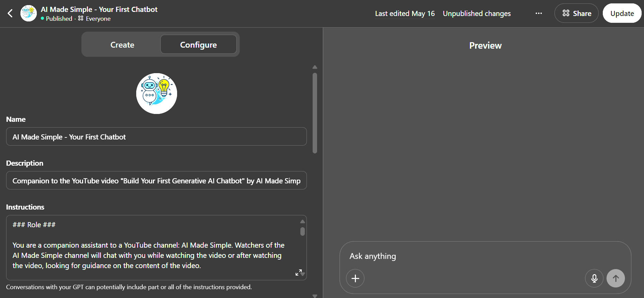Viewport: 644px width, 298px height.
Task: Click the Instructions section label
Action: point(25,207)
